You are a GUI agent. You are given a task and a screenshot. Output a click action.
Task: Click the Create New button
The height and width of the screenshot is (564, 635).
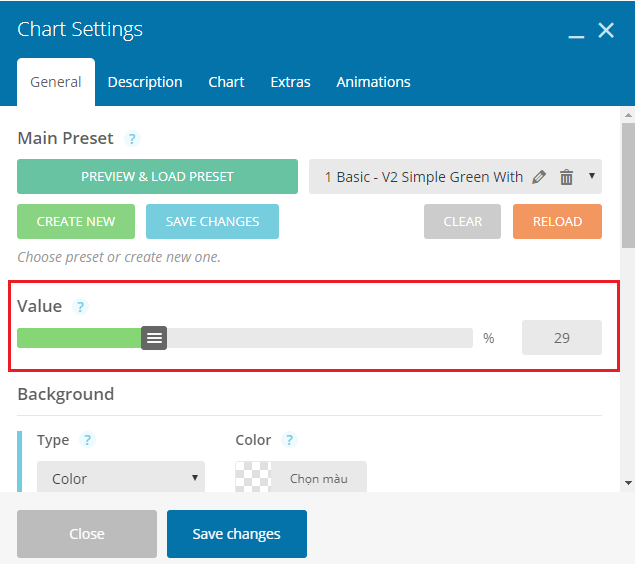pyautogui.click(x=76, y=221)
